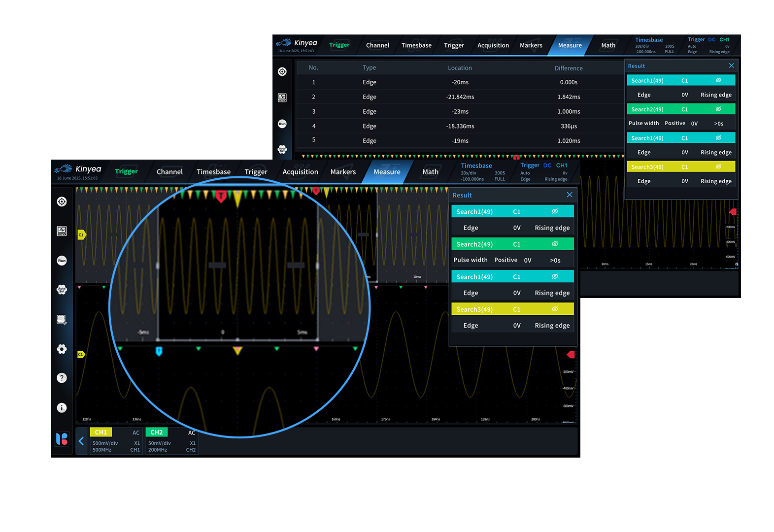Switch to the Math tab in the front window

(x=430, y=172)
